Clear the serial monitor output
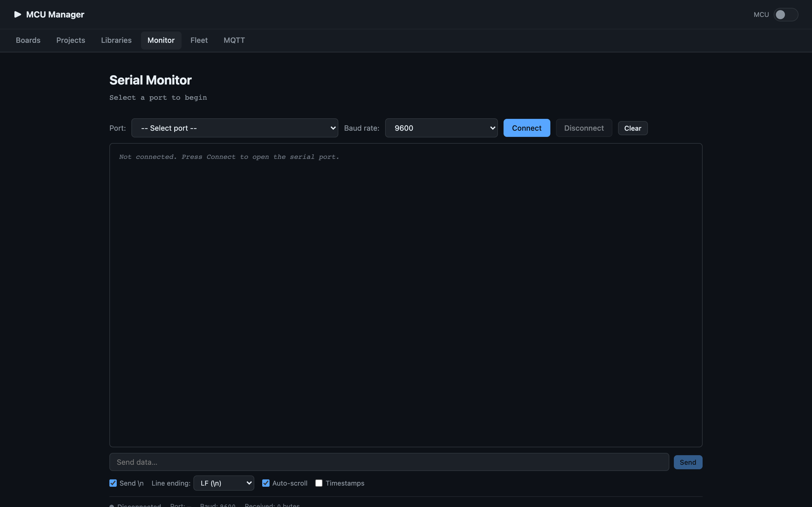Viewport: 812px width, 507px height. click(632, 128)
